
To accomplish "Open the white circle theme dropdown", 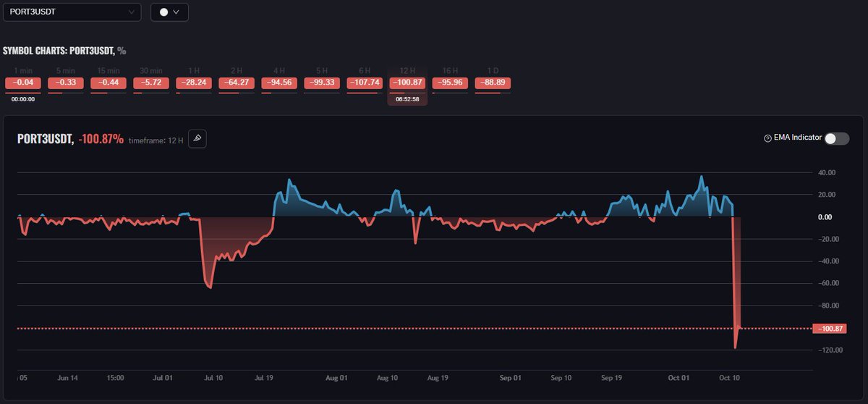I will pos(169,12).
